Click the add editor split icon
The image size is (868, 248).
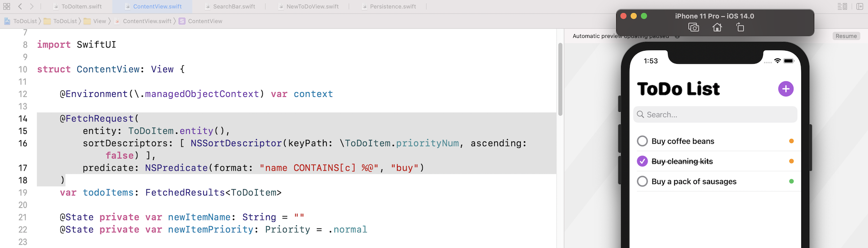point(859,6)
